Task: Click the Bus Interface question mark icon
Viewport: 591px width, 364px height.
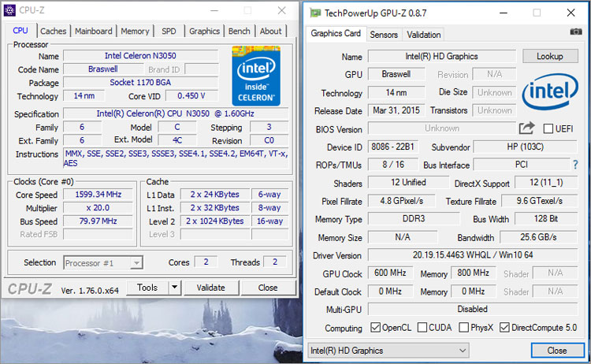Action: click(x=575, y=165)
